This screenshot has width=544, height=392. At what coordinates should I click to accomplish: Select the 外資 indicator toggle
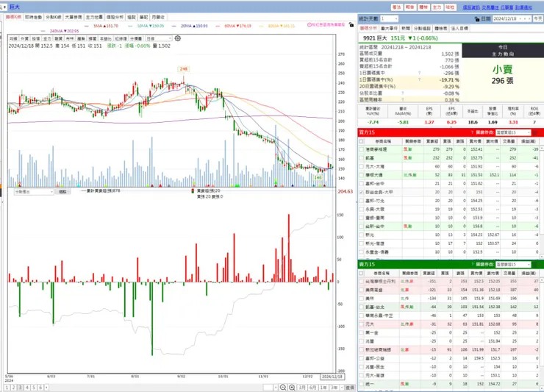point(24,38)
